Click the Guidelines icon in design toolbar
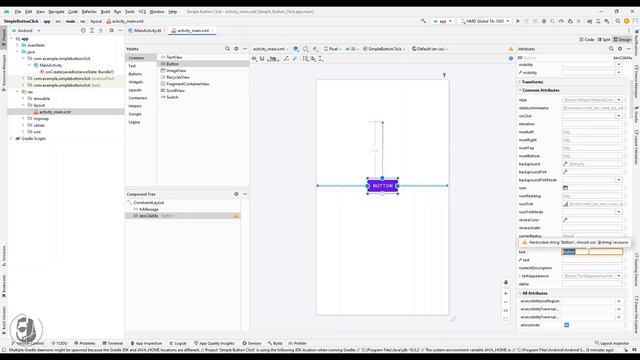 321,59
